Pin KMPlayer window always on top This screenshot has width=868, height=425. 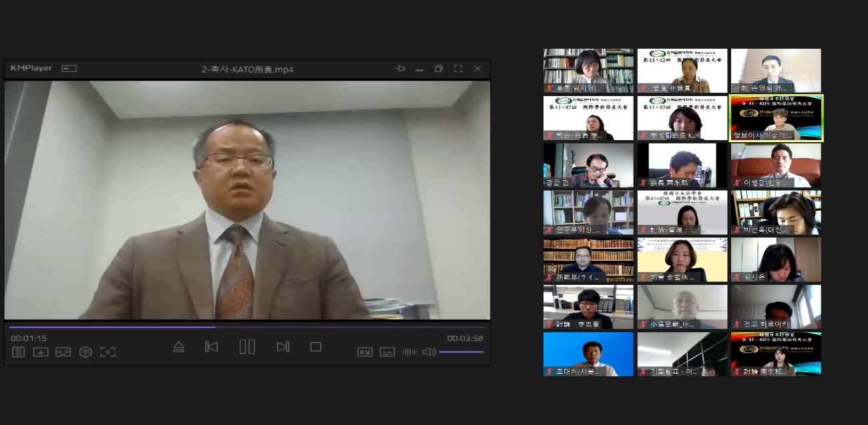pyautogui.click(x=400, y=69)
